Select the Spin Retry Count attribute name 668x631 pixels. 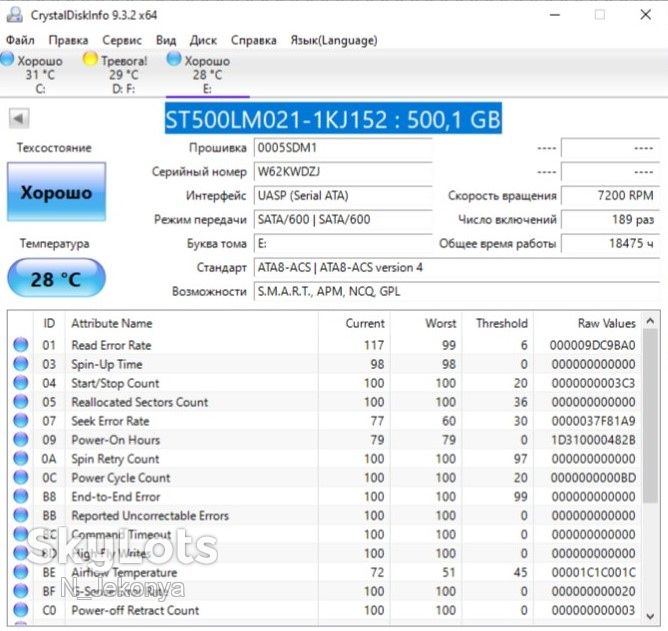[115, 459]
